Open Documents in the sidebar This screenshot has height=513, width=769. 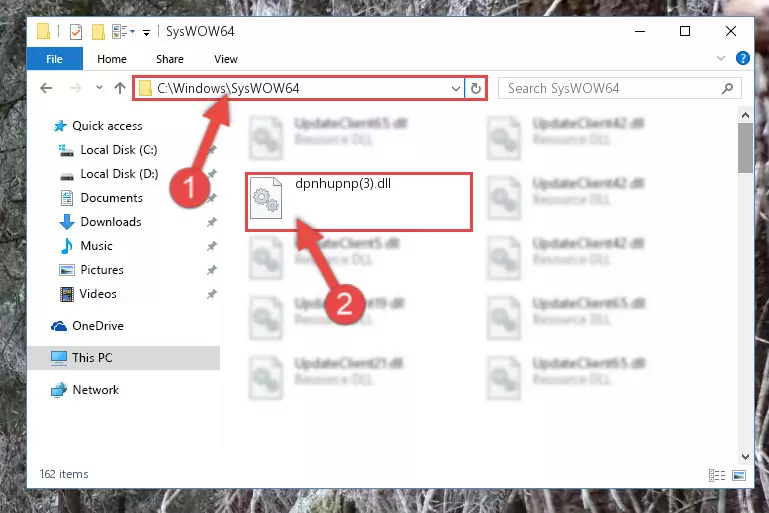click(111, 198)
